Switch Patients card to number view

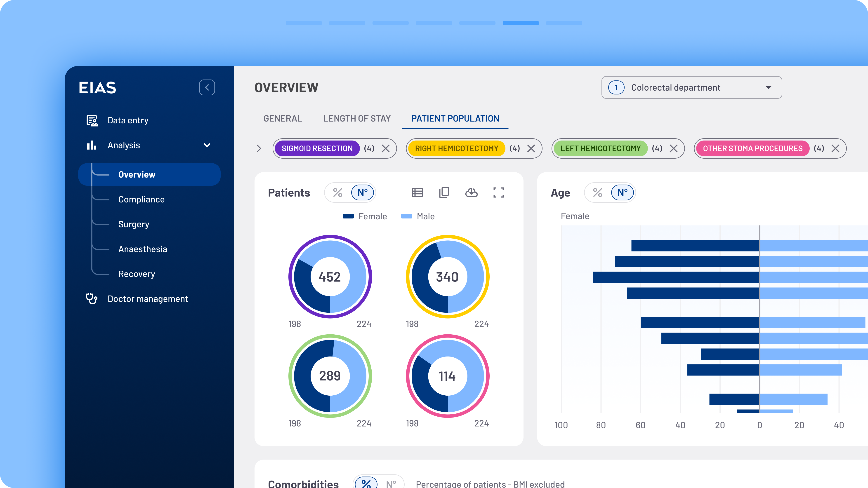[363, 193]
